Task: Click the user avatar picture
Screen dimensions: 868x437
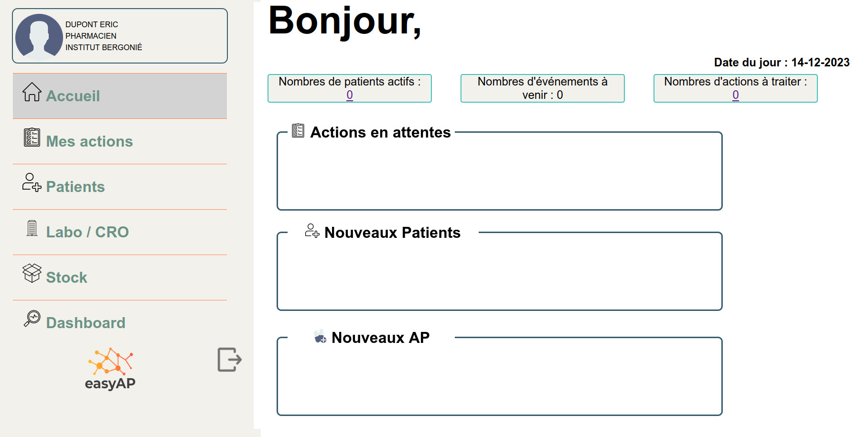Action: 39,37
